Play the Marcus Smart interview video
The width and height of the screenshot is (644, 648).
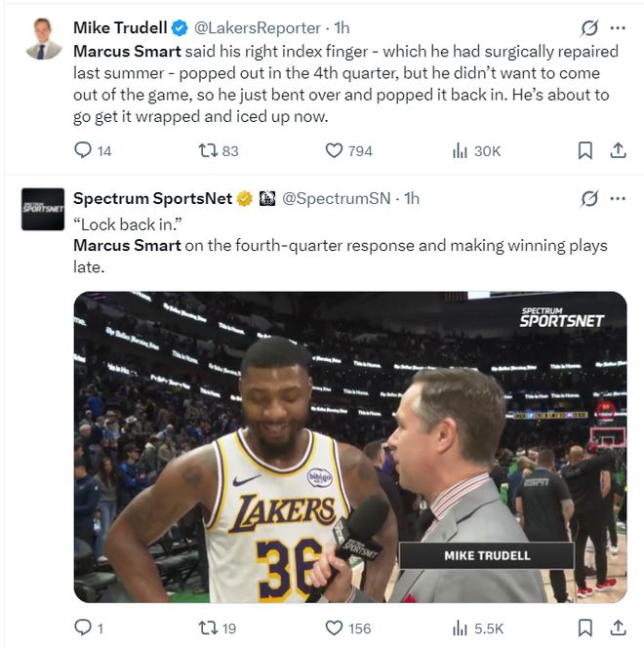click(349, 447)
